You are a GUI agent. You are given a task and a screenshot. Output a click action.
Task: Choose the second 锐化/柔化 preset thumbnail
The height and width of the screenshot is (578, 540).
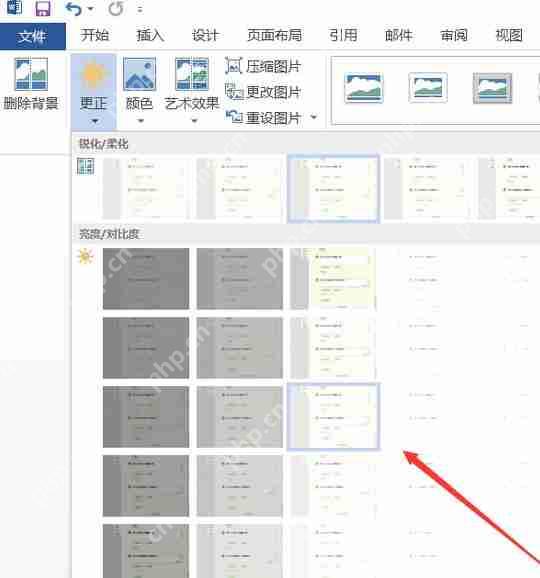(240, 189)
